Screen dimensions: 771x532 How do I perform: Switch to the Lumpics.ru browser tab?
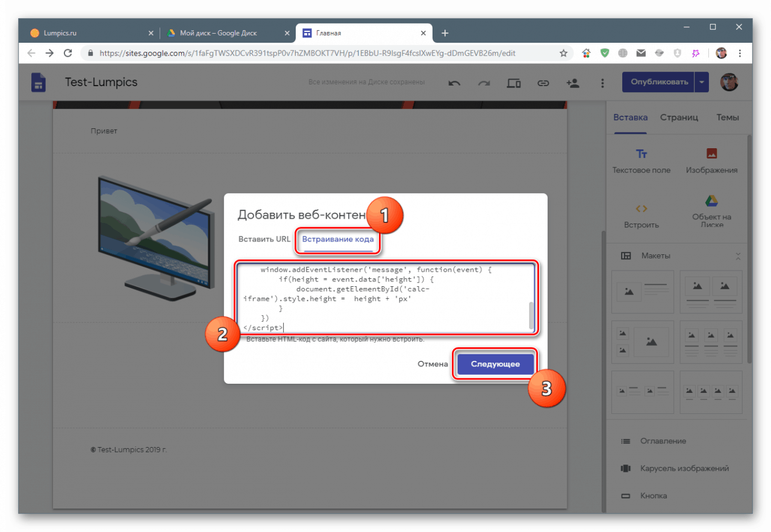pos(87,33)
